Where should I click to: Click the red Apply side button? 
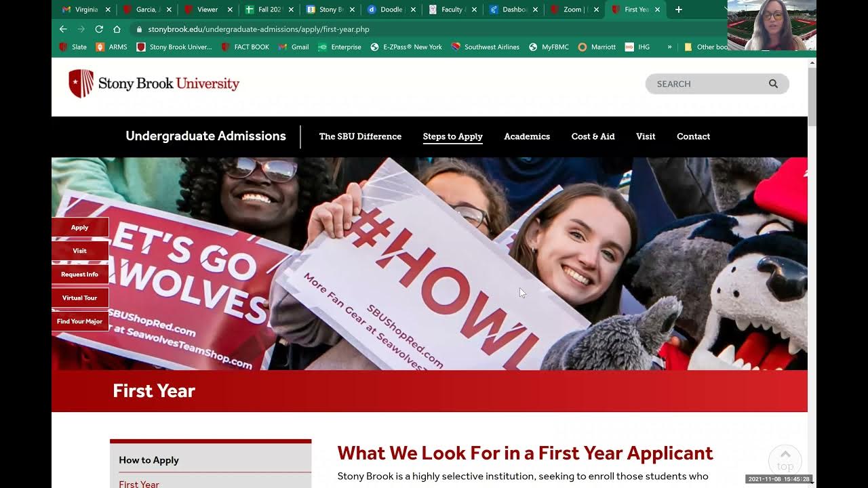point(80,227)
